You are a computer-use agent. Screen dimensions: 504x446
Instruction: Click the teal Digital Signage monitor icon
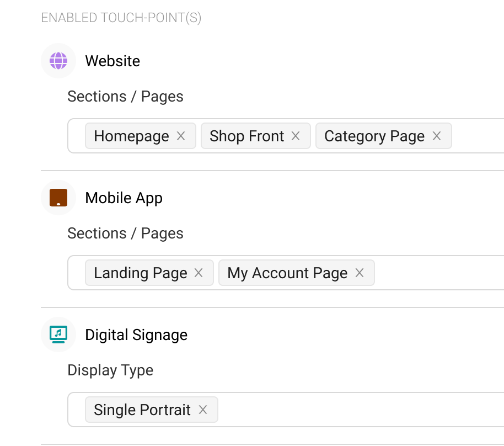coord(58,334)
